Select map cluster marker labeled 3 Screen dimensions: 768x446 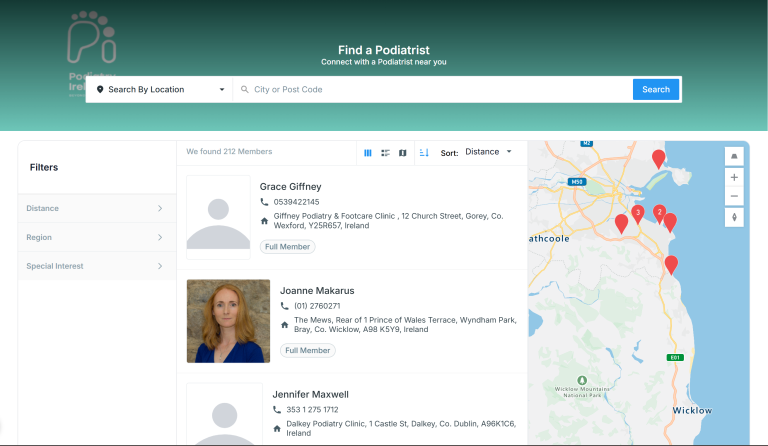638,214
